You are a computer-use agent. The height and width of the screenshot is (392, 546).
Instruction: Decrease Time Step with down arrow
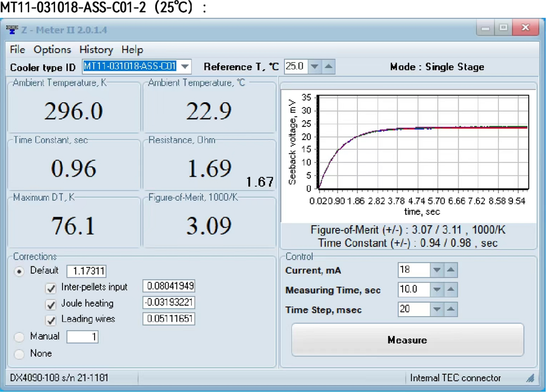click(437, 309)
